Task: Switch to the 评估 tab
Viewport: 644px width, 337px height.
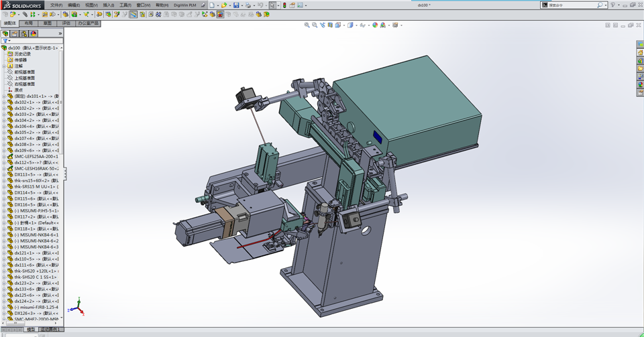Action: point(66,23)
